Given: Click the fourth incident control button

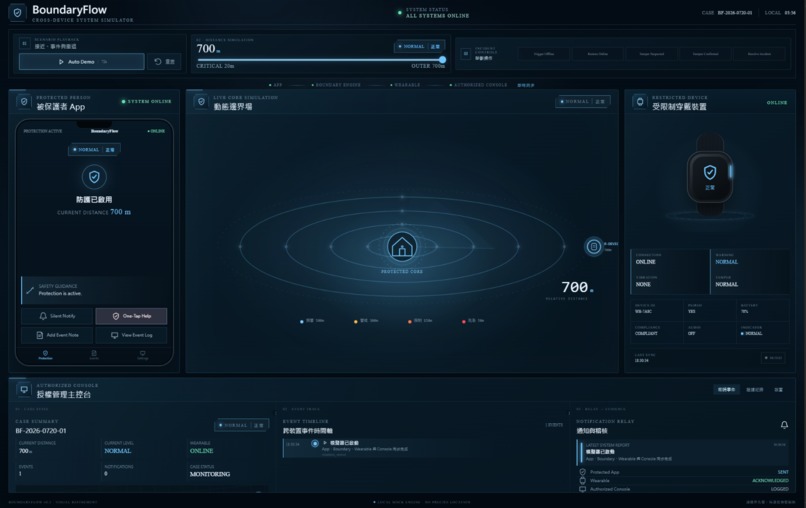Looking at the screenshot, I should click(x=705, y=54).
